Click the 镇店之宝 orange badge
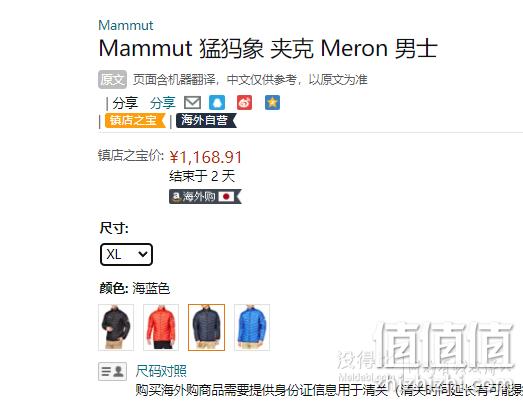This screenshot has width=523, height=401. [x=135, y=120]
